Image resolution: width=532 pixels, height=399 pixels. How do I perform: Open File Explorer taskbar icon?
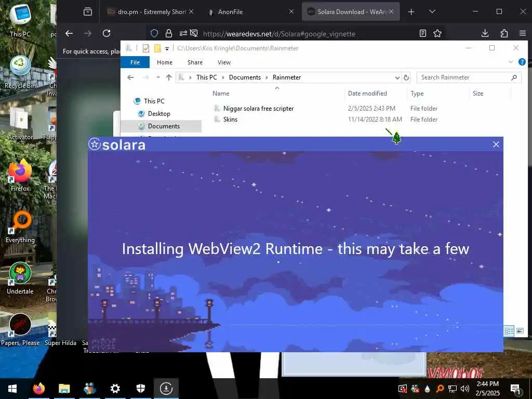coord(64,389)
